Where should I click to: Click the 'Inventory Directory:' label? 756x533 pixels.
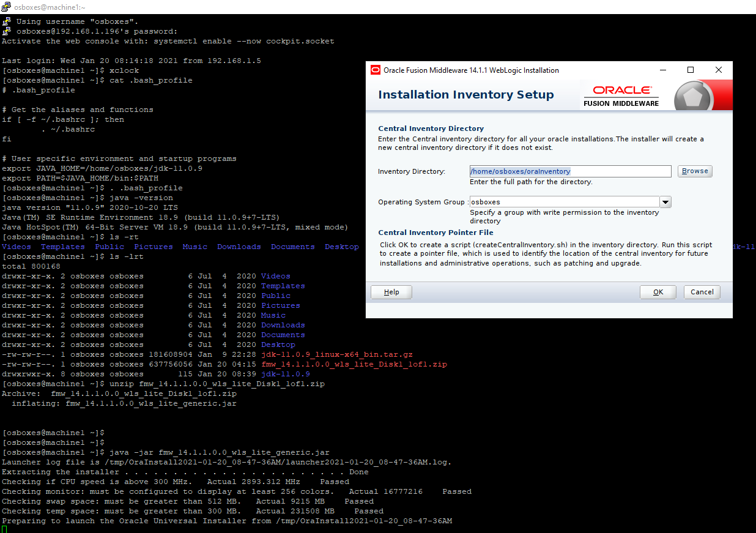[412, 171]
